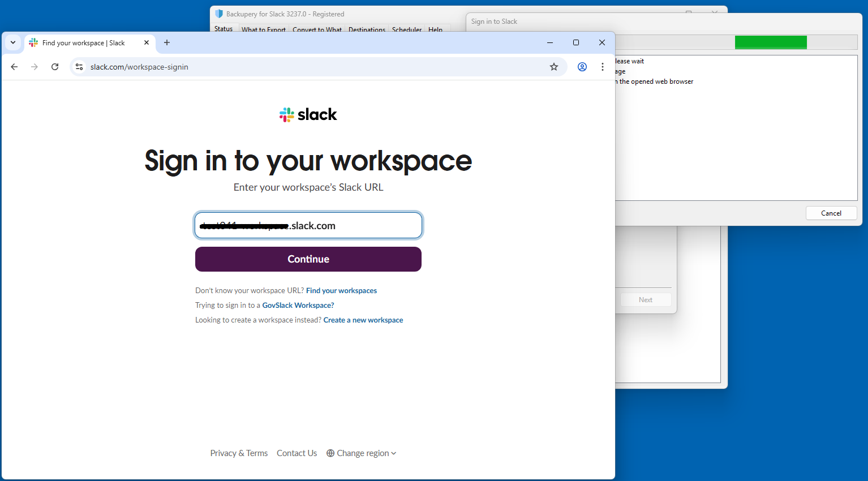The height and width of the screenshot is (481, 868).
Task: Open the Status menu in Backupery
Action: point(224,29)
